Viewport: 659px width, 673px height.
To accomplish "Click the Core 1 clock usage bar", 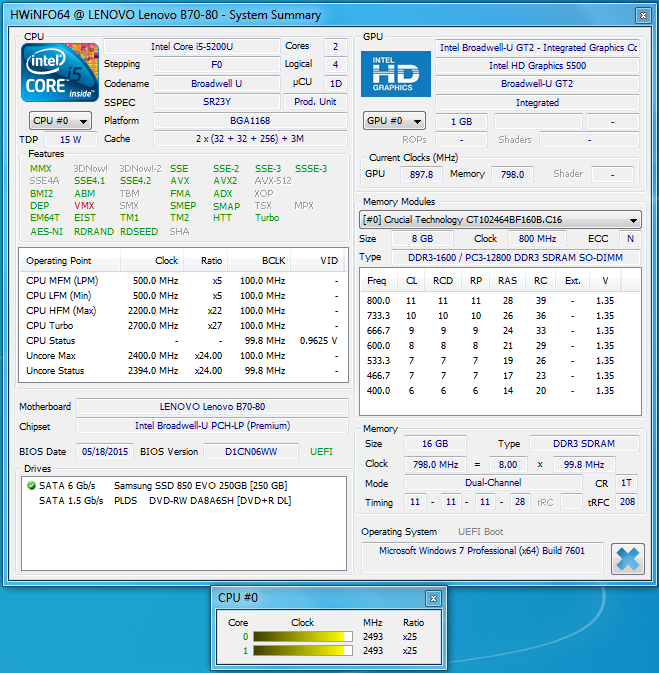I will click(303, 651).
